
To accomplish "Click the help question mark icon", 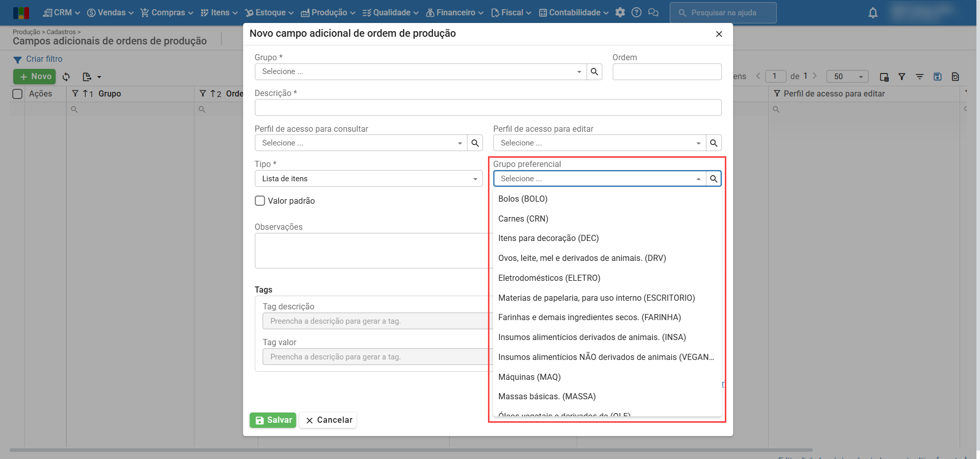I will coord(636,13).
